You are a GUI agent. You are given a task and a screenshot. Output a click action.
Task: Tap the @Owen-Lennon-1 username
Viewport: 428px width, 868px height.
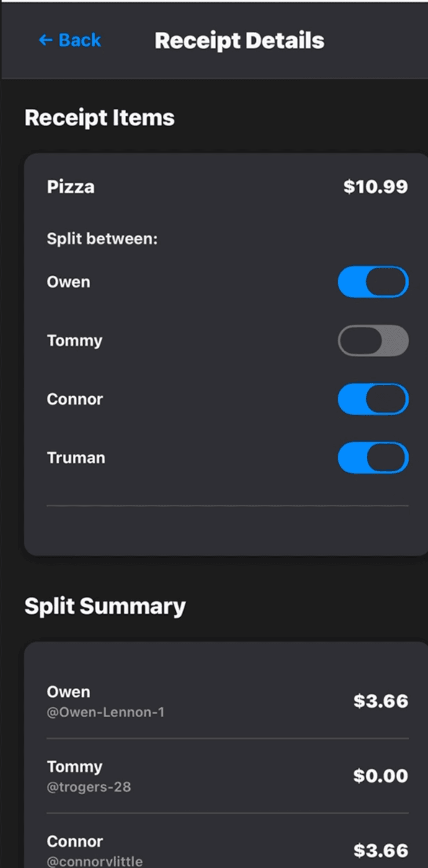click(106, 713)
